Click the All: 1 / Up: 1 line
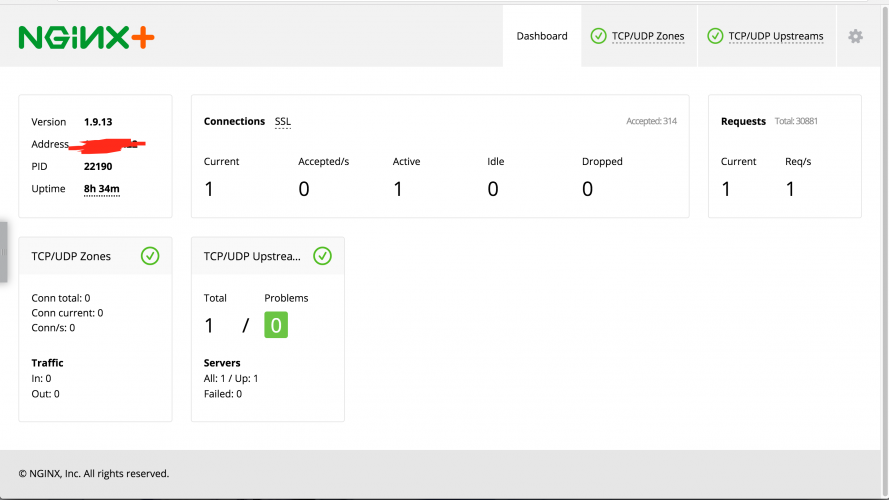Screen dimensions: 889x500 click(231, 379)
